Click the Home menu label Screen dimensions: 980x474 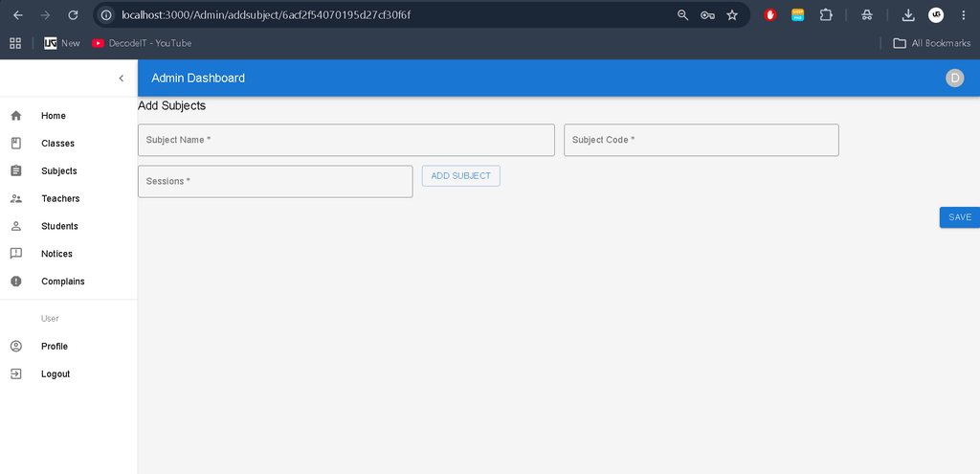coord(54,116)
